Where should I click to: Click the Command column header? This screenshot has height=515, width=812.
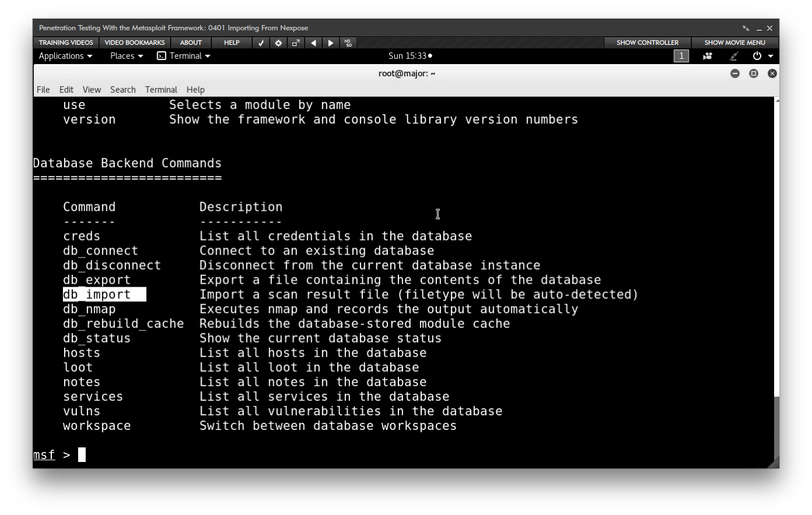click(89, 207)
